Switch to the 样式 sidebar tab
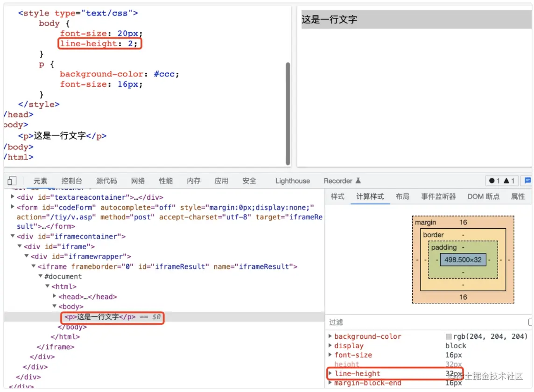 point(337,196)
